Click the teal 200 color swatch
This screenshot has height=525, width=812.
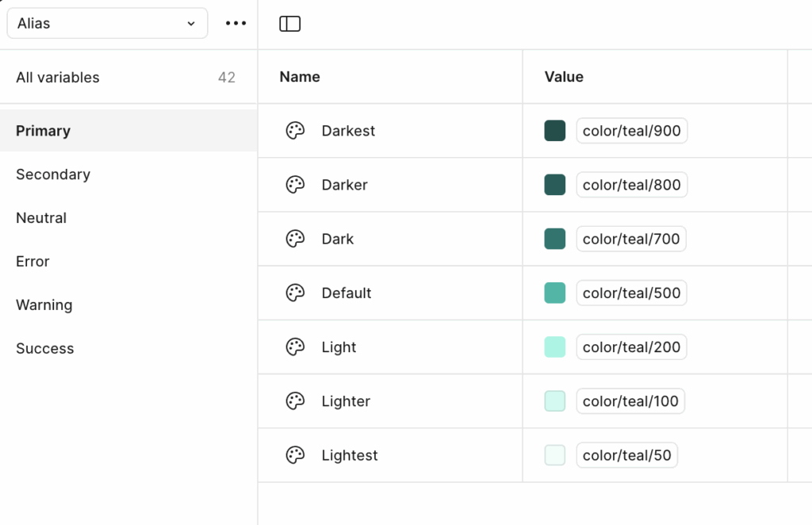[555, 347]
